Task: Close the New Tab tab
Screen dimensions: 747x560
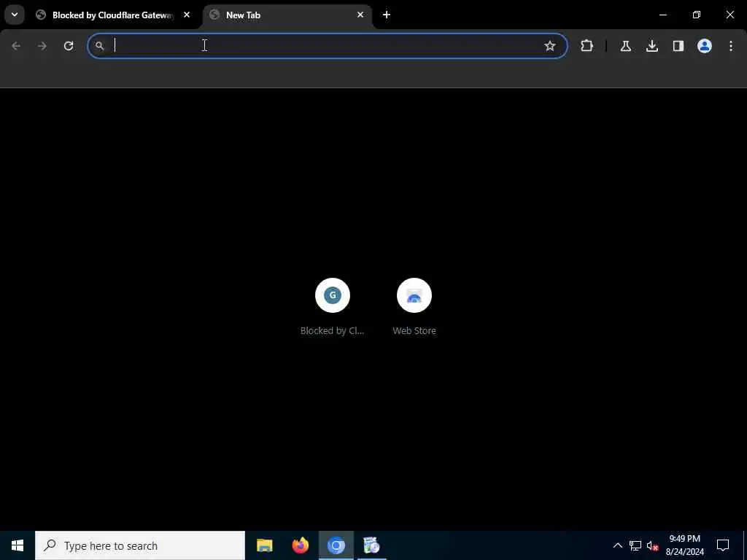Action: [360, 15]
